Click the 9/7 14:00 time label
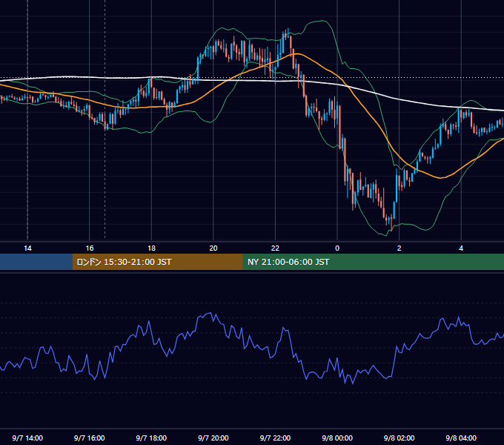This screenshot has width=504, height=445. [27, 438]
